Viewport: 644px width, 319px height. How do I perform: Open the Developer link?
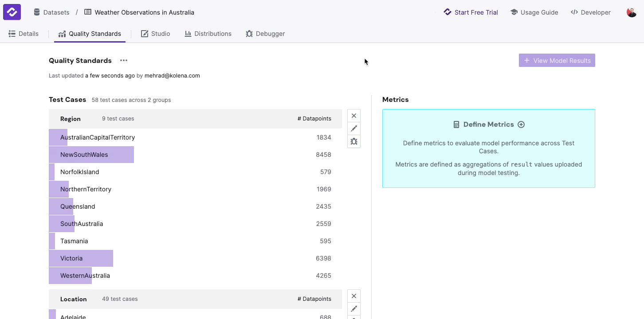(x=590, y=12)
